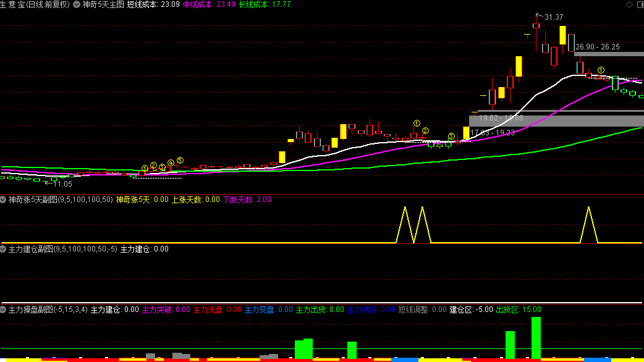
Task: Click the 26.90 - 26.25 gap zone label
Action: (x=598, y=47)
